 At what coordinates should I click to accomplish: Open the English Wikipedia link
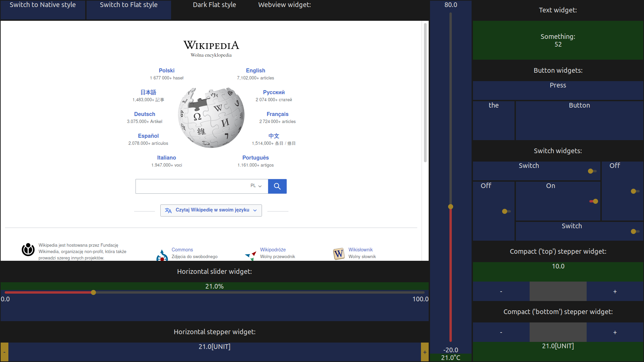[x=255, y=71]
